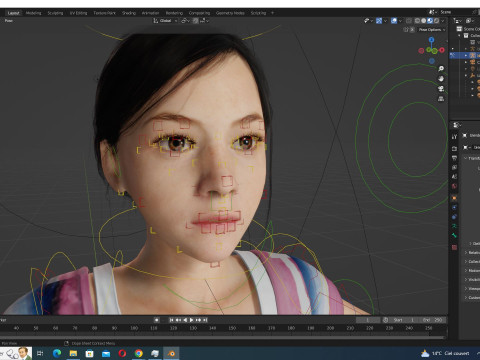Open the Render properties tab icon
The height and width of the screenshot is (360, 480).
454,148
